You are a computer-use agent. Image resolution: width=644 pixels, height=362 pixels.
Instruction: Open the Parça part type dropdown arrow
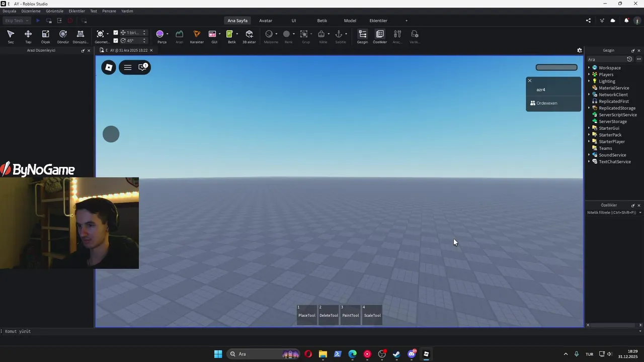168,34
